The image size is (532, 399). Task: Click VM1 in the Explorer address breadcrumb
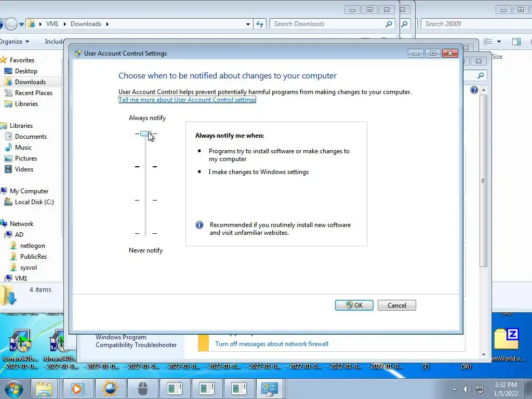pyautogui.click(x=52, y=24)
